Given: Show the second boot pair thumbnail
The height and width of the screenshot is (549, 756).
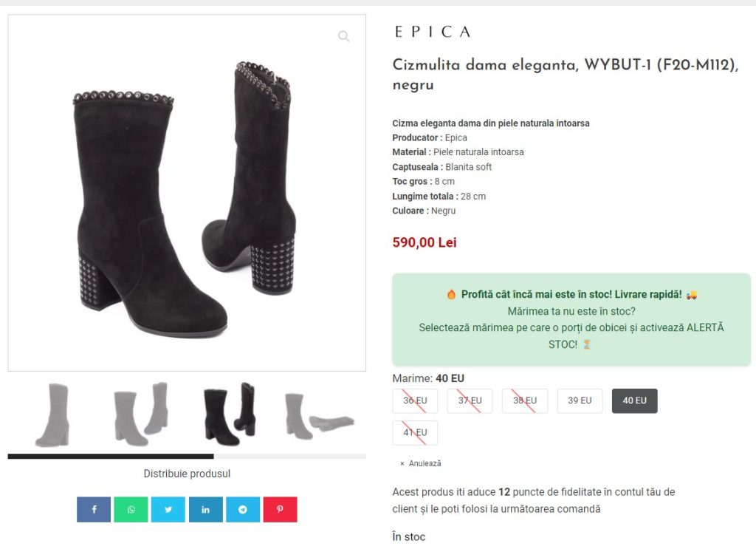Looking at the screenshot, I should 141,414.
